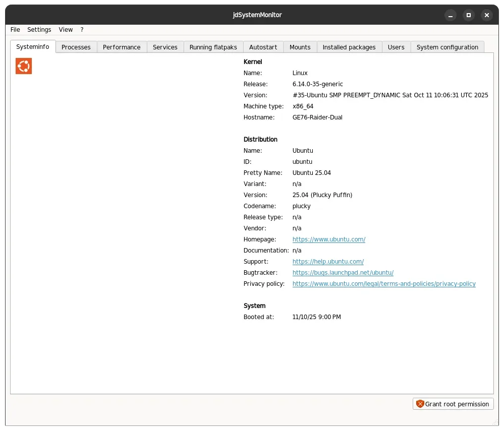Click the distribution ID value ubuntu
504x431 pixels.
pyautogui.click(x=302, y=161)
